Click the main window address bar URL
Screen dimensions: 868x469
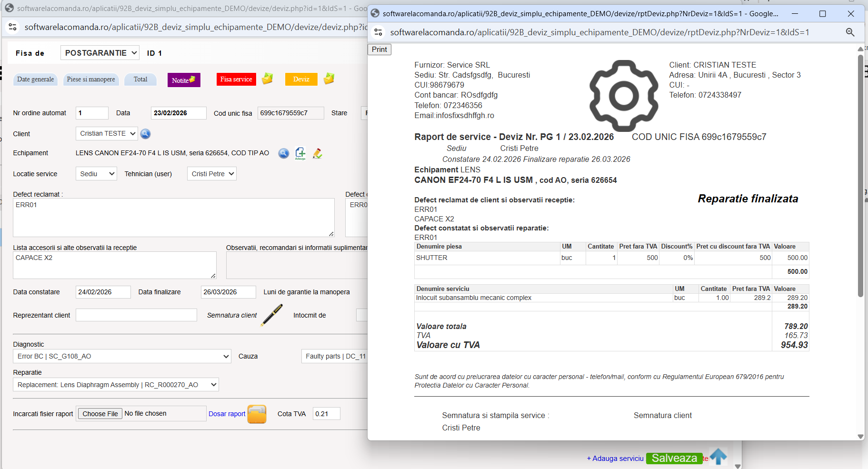196,27
